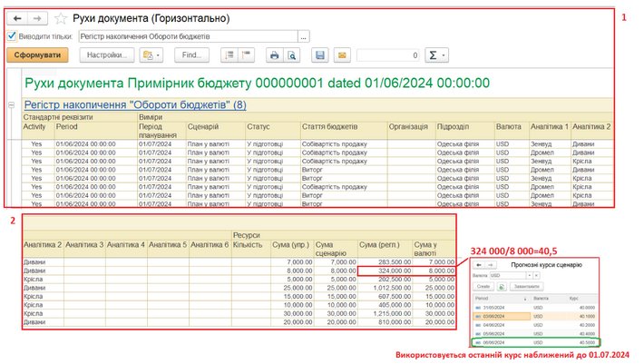Toggle the 'Виводити тільки' checkbox
The height and width of the screenshot is (364, 644).
pos(12,36)
